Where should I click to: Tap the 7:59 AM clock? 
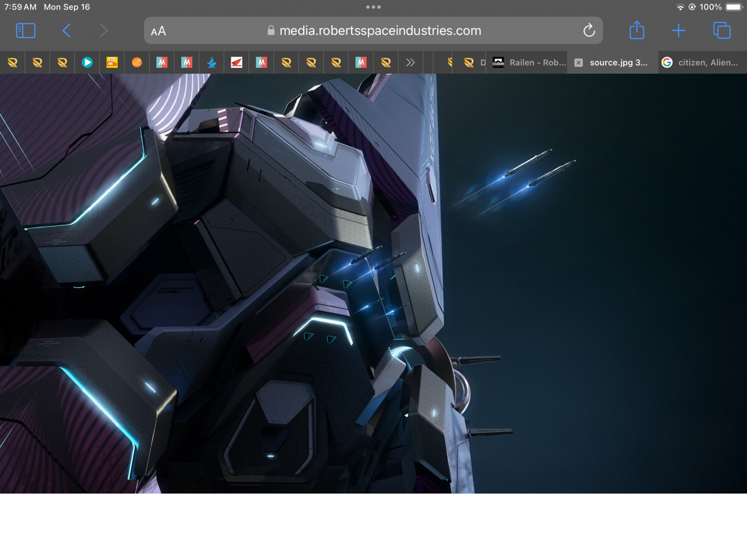point(20,7)
